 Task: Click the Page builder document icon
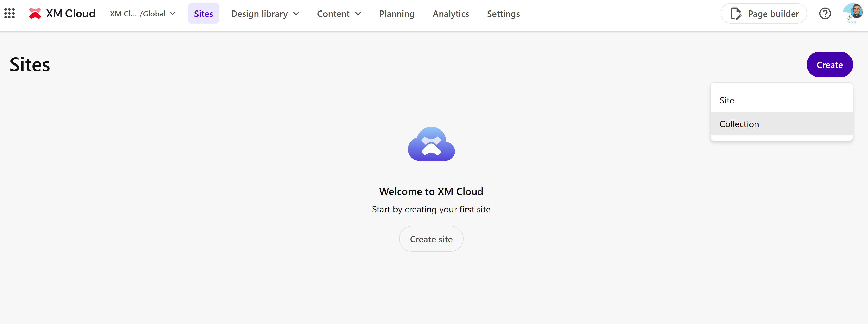[737, 13]
